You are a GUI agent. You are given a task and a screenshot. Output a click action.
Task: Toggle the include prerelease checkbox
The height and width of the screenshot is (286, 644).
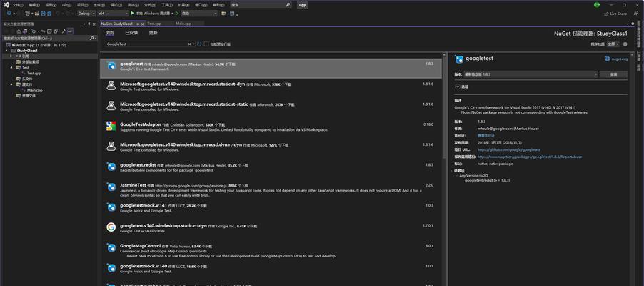[x=206, y=44]
